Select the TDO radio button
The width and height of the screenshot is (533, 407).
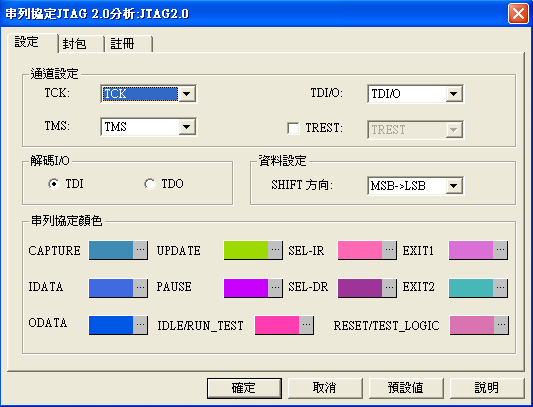[x=150, y=184]
